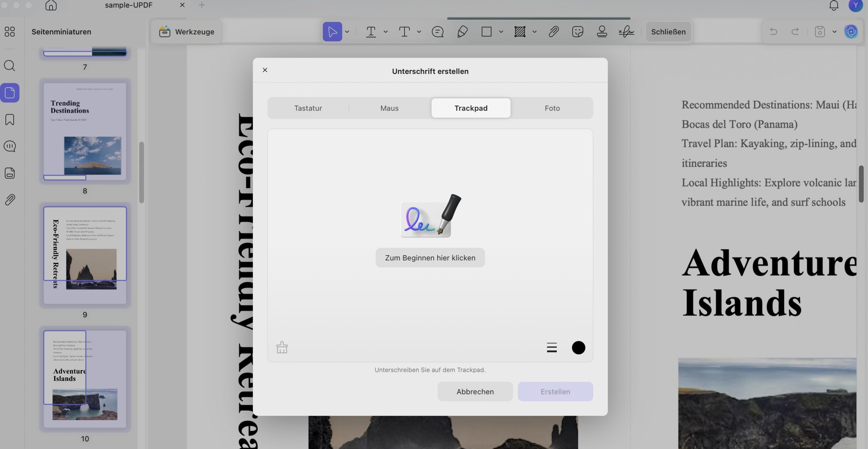Click the redo arrow
This screenshot has height=449, width=868.
pos(795,32)
